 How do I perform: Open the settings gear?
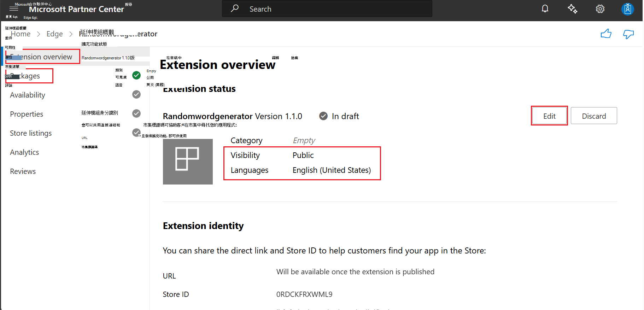[x=600, y=9]
